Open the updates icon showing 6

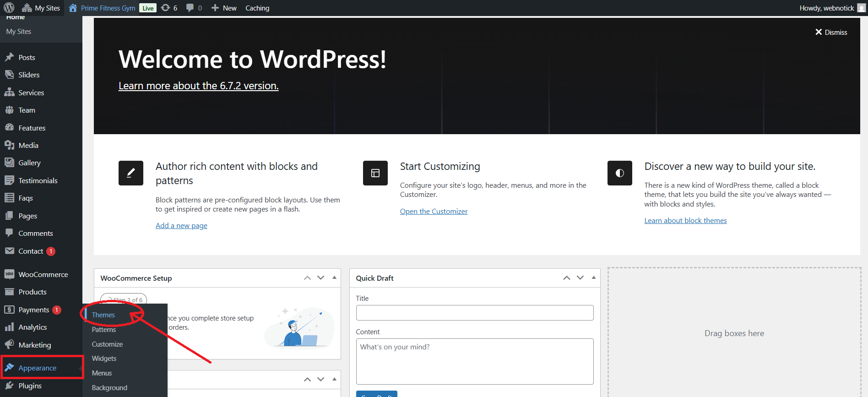click(169, 8)
